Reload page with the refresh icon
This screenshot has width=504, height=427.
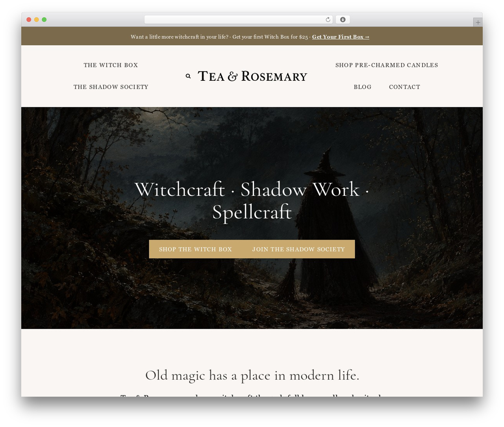coord(328,20)
